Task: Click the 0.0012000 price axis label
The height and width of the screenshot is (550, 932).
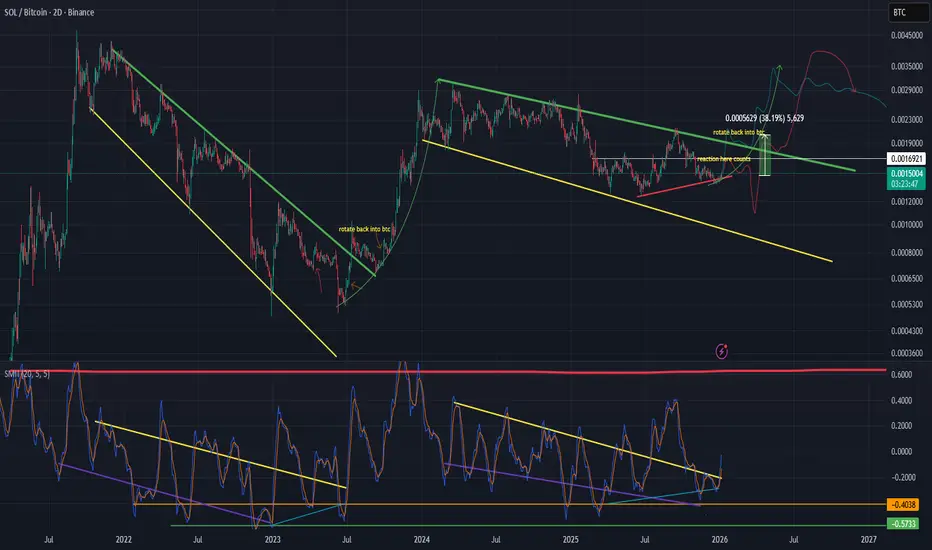Action: pyautogui.click(x=907, y=202)
